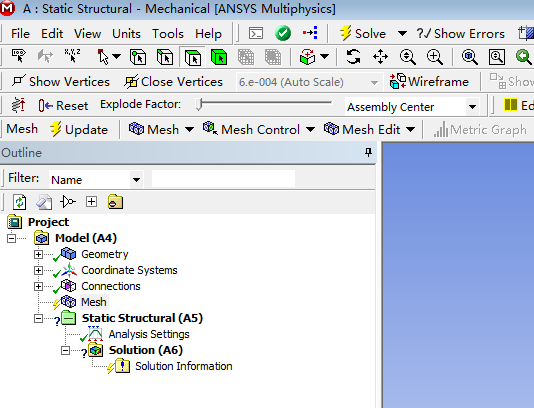Open the Units menu
Viewport: 534px width, 408px height.
(x=126, y=34)
